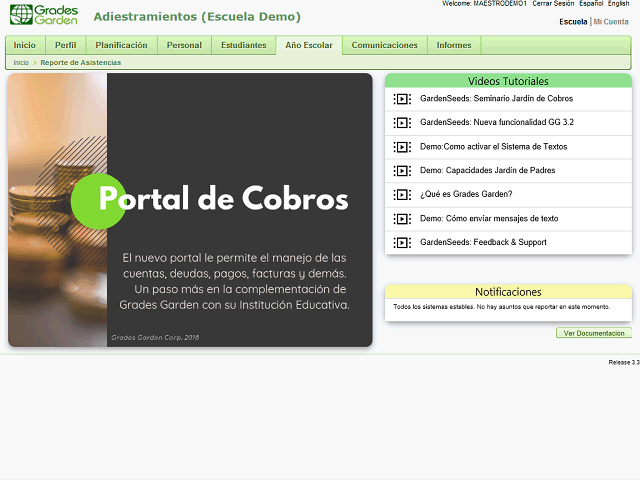Click video icon beside Como activar Sistema de Textos

402,147
